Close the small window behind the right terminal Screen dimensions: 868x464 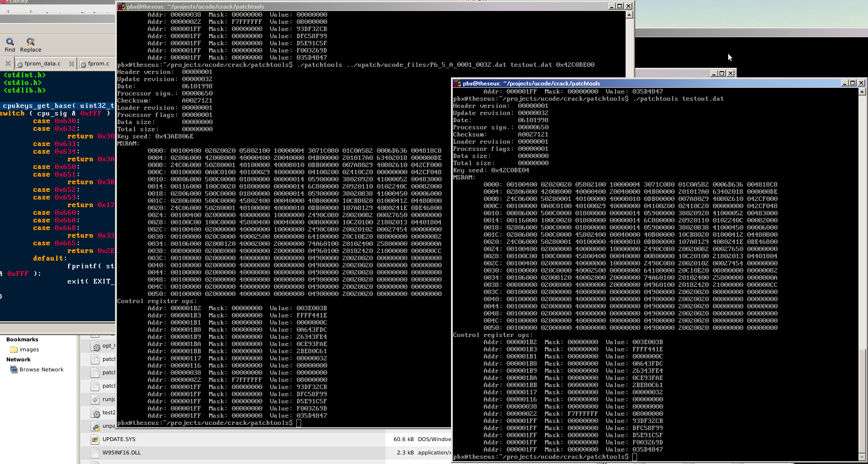point(731,73)
